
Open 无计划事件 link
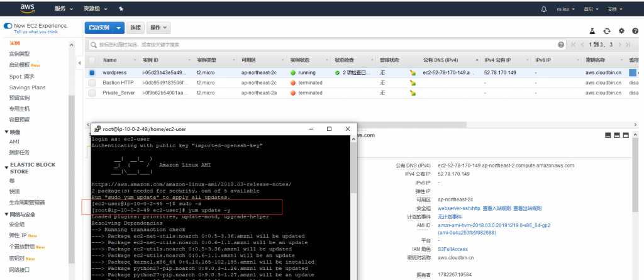pos(449,216)
